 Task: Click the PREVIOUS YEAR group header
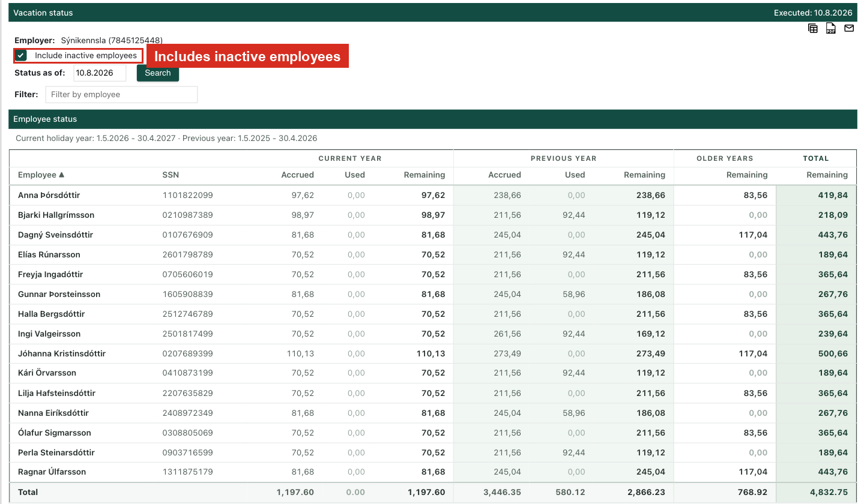click(563, 158)
